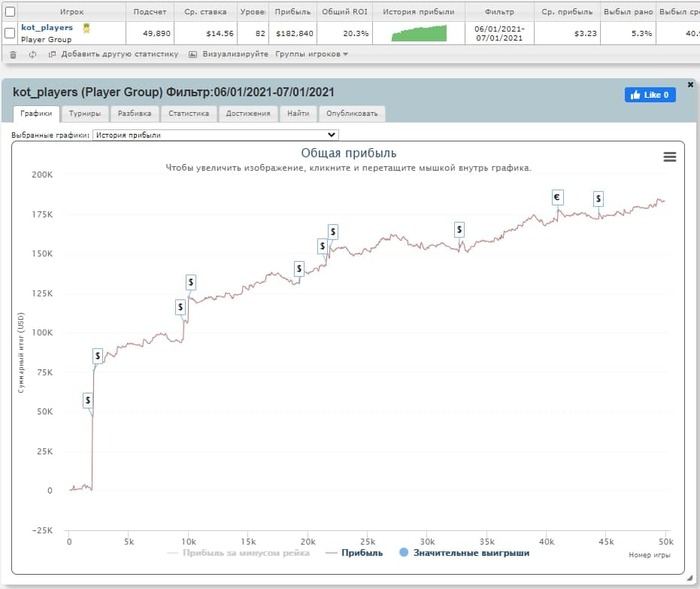Click the $182,840 profit value
This screenshot has width=700, height=589.
coord(295,33)
